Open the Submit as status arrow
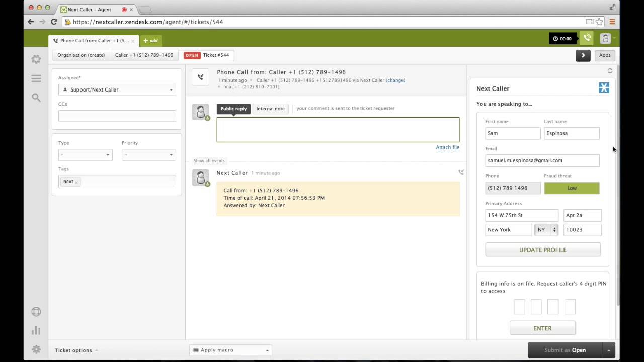 tap(609, 350)
